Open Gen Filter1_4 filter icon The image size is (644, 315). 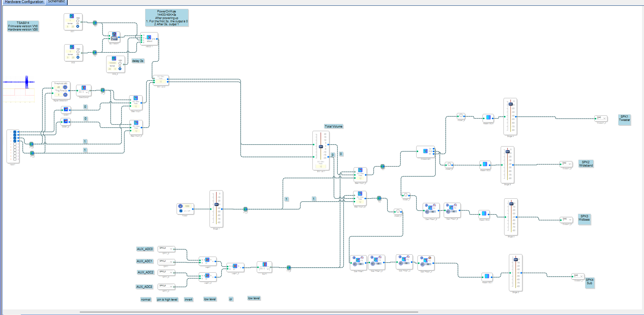coord(426,260)
